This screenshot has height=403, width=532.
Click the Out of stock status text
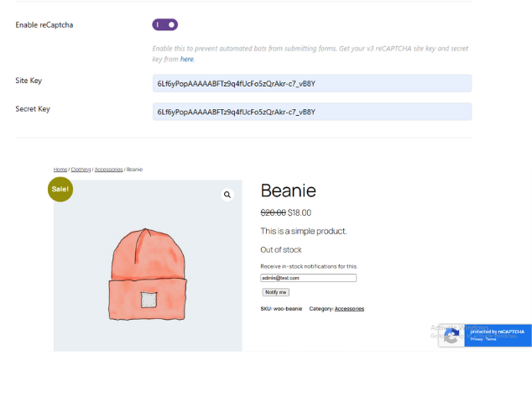pyautogui.click(x=280, y=249)
